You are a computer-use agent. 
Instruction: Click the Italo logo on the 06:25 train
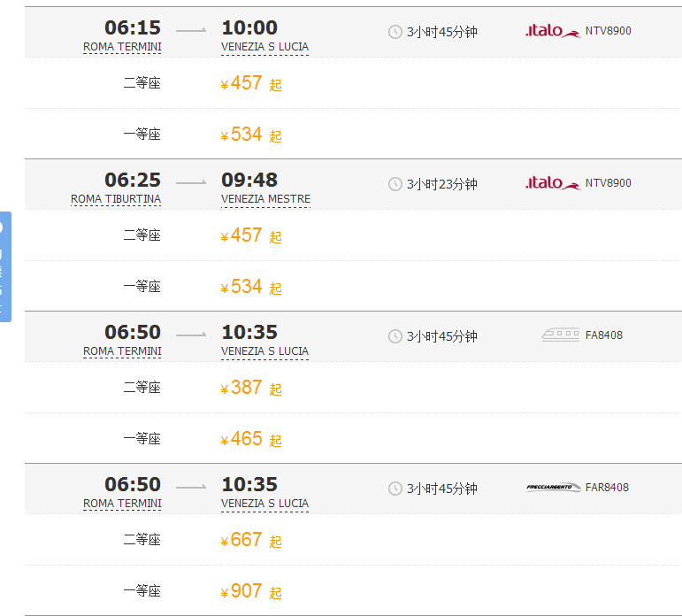tap(552, 183)
